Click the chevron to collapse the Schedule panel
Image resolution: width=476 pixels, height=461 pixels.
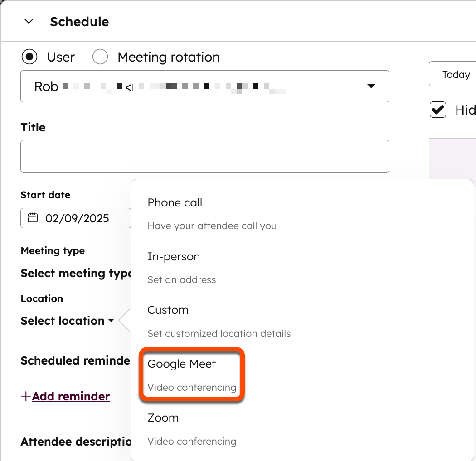(28, 21)
